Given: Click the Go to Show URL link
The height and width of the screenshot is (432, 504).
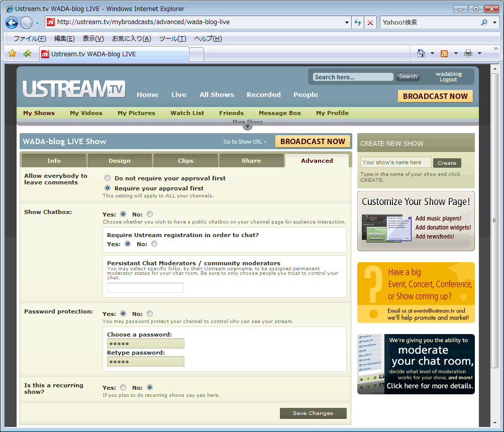Looking at the screenshot, I should 245,142.
